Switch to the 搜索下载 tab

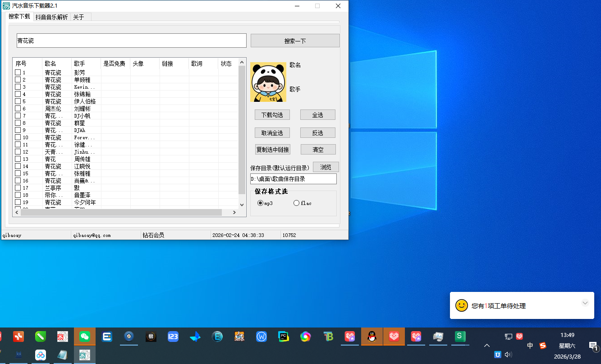click(x=19, y=17)
